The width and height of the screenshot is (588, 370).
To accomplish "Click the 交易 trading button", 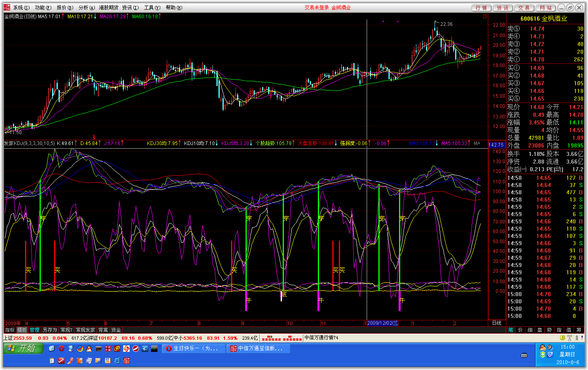I will [524, 8].
